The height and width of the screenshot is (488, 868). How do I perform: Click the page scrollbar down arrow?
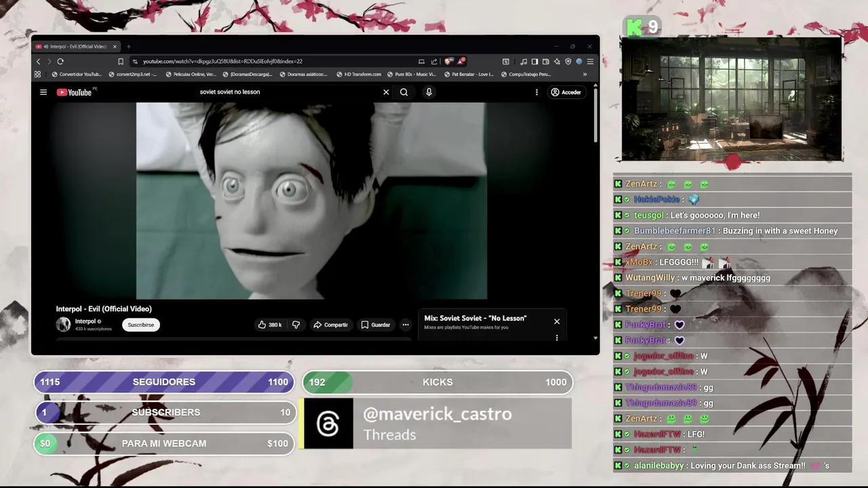595,338
